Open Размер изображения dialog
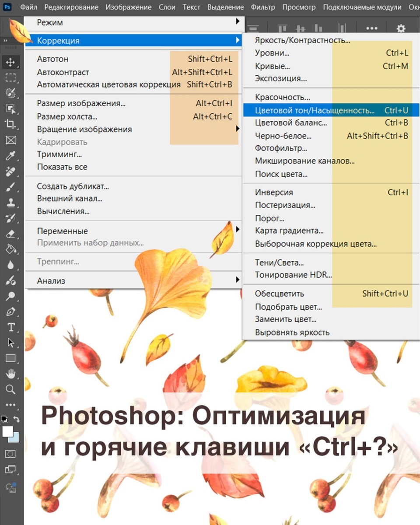The height and width of the screenshot is (525, 420). click(133, 104)
